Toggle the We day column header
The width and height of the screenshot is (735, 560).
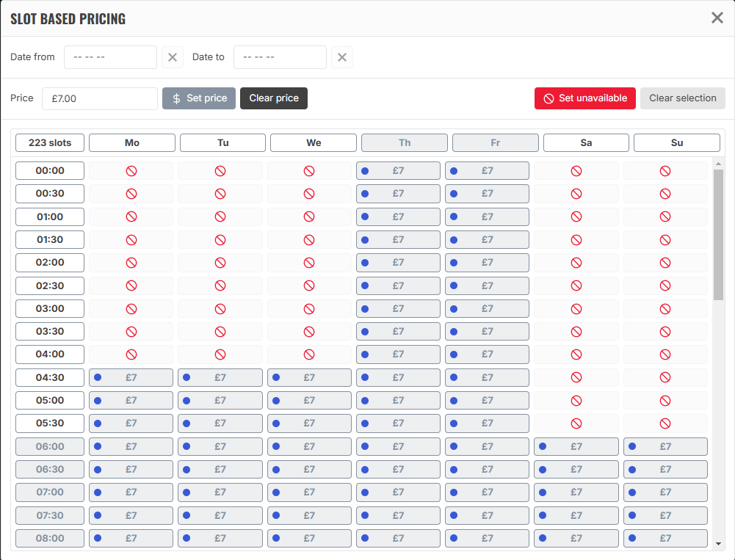[314, 143]
